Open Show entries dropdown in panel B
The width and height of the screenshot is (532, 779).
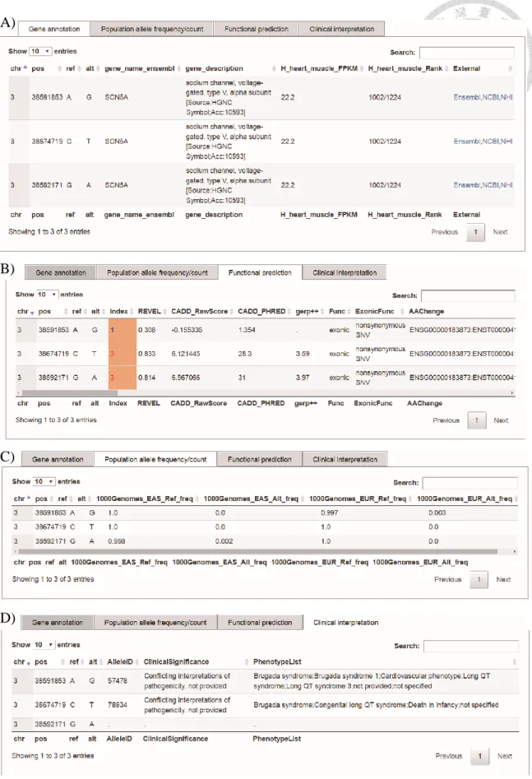[47, 294]
